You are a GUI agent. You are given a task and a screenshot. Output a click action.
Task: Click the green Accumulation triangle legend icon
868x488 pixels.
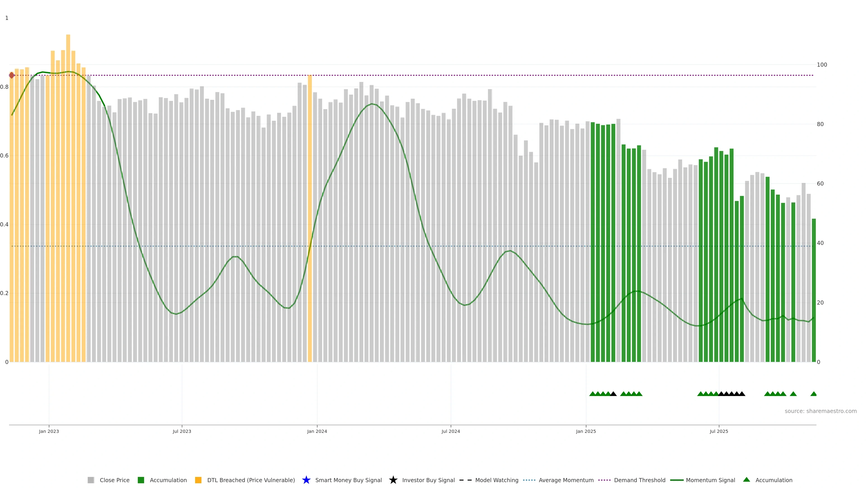click(747, 480)
